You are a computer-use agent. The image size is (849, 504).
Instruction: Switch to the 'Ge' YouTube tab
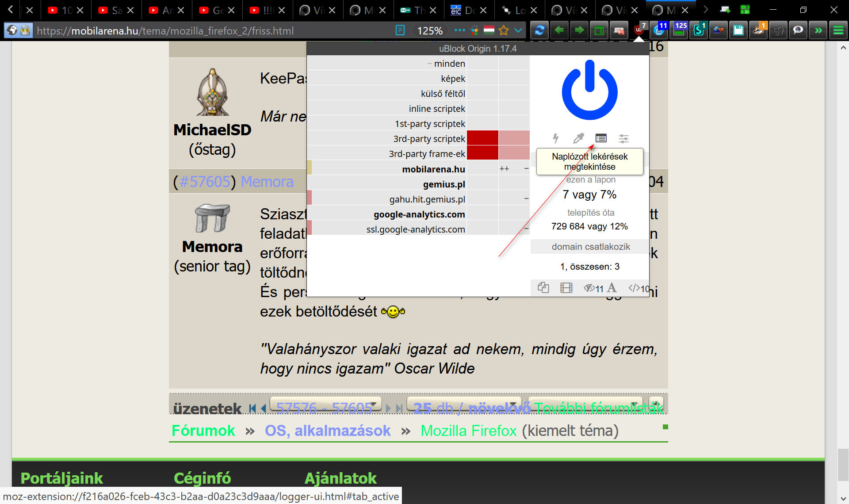click(x=218, y=10)
